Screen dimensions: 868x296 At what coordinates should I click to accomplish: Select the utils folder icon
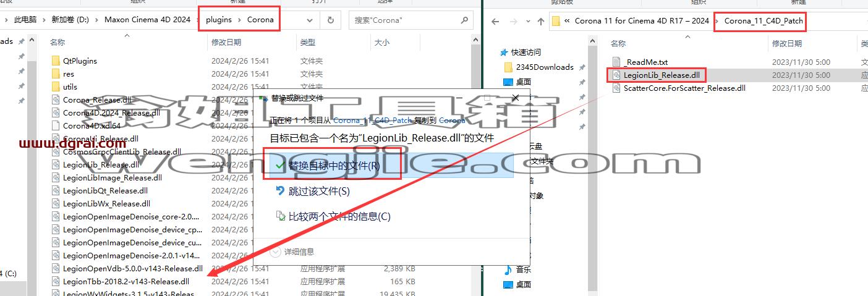56,87
